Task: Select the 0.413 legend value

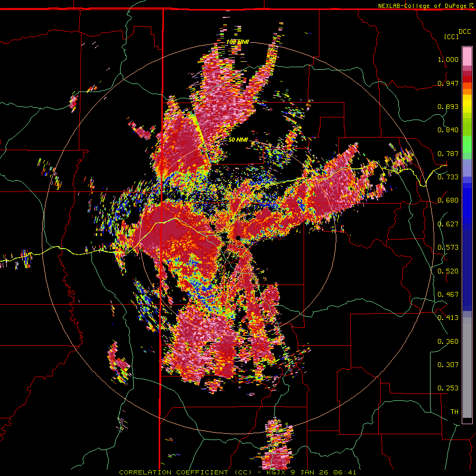Action: pos(448,318)
